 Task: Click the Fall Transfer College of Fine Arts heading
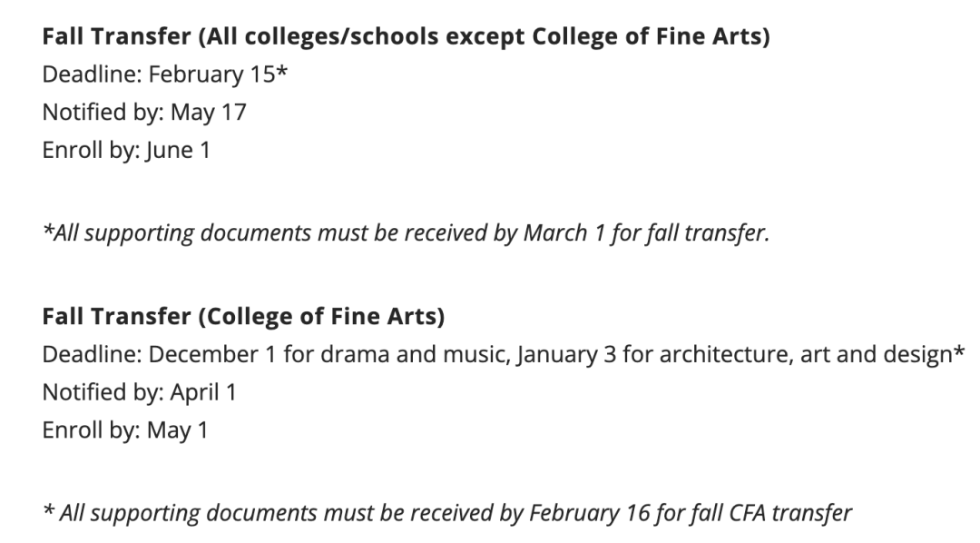(243, 316)
